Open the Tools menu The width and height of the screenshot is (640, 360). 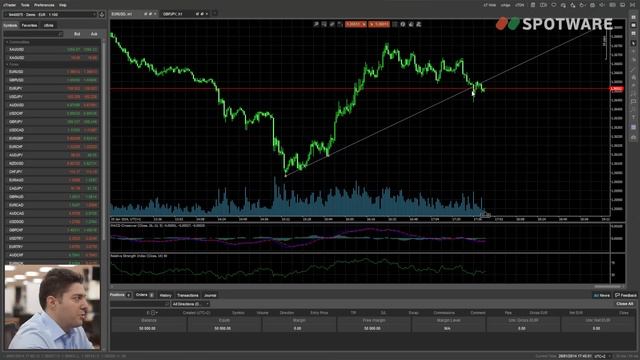pos(25,5)
